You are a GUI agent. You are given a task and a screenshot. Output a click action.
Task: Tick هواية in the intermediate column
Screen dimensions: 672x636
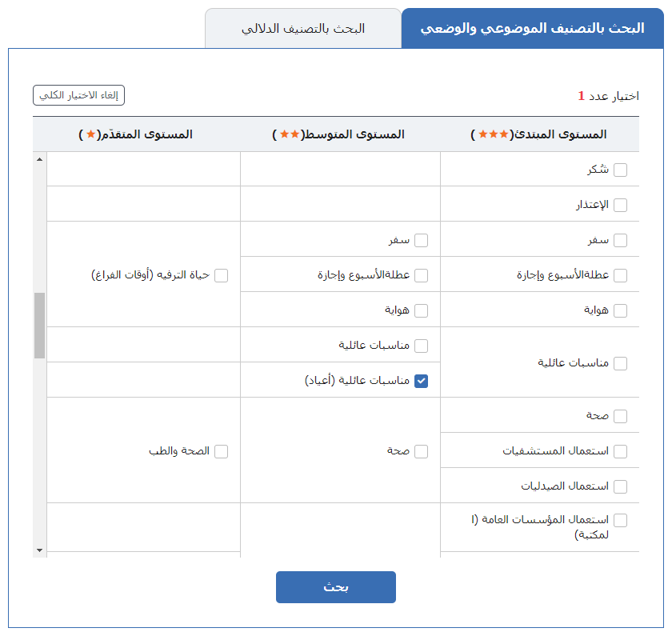(421, 310)
